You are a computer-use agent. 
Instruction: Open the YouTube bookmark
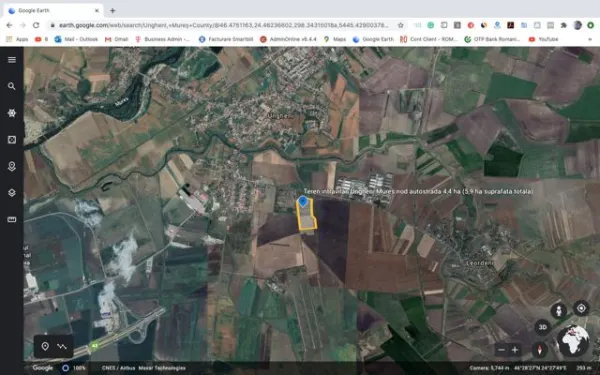[x=544, y=39]
